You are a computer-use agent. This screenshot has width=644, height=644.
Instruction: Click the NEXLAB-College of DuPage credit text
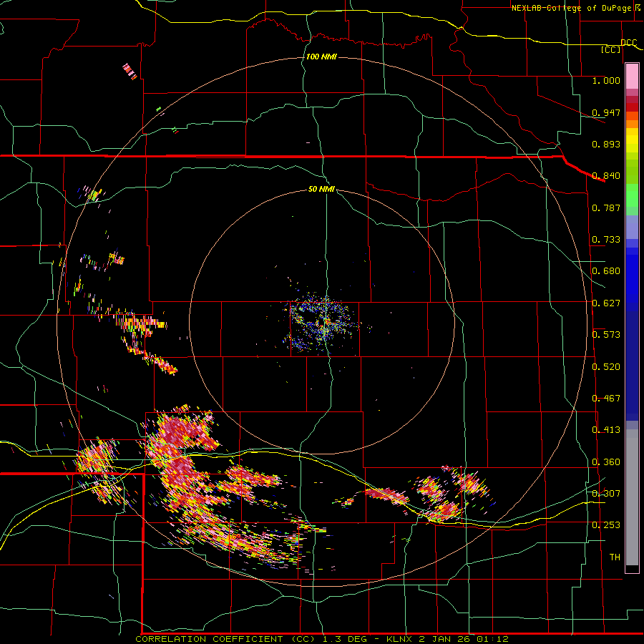click(571, 8)
